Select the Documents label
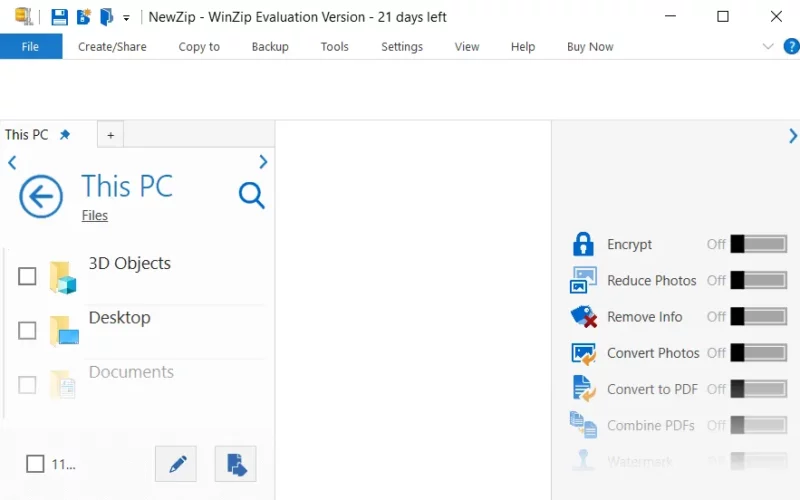800x500 pixels. 131,372
